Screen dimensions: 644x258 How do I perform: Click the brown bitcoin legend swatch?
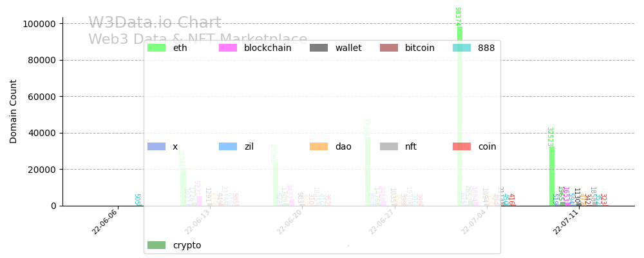(x=388, y=48)
